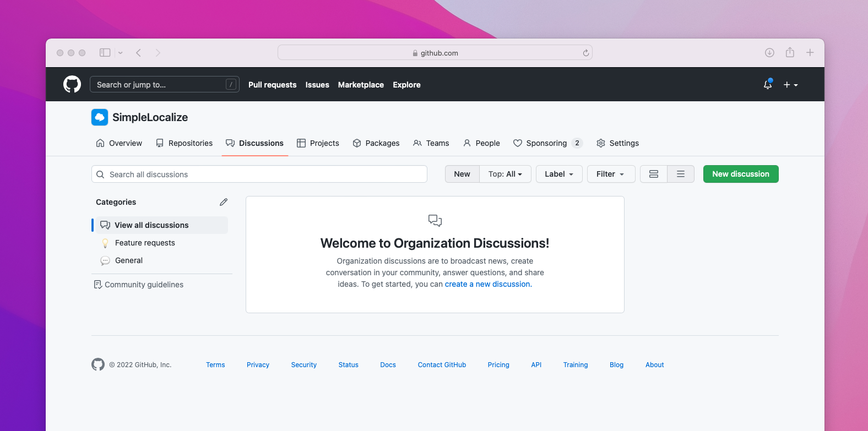The width and height of the screenshot is (868, 431).
Task: Switch to the card list view icon
Action: (x=654, y=174)
